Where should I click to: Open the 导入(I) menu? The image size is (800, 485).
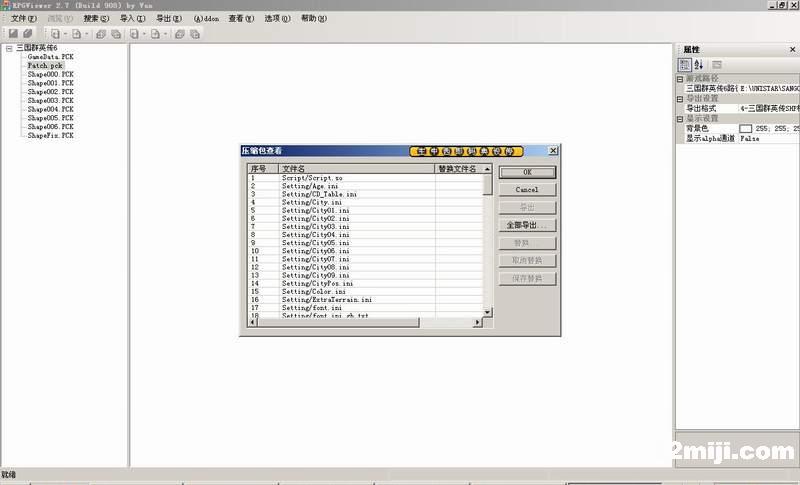tap(133, 18)
